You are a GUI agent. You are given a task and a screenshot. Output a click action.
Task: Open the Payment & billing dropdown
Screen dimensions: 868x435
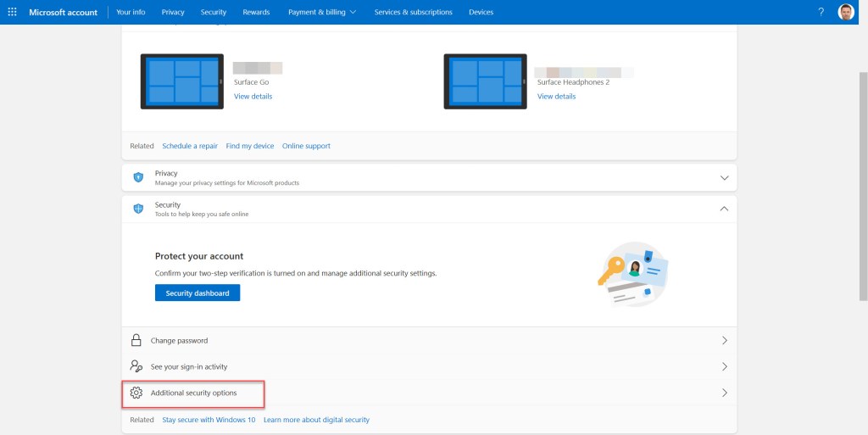(322, 12)
